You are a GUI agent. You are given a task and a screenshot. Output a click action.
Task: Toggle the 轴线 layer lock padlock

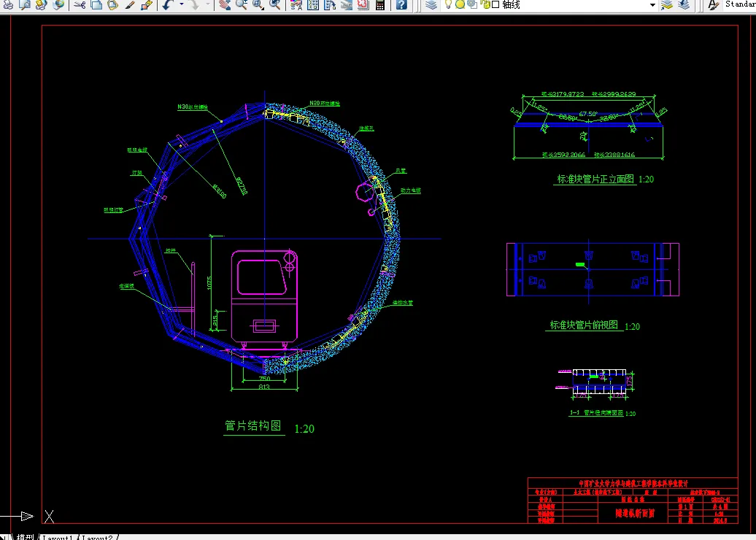pyautogui.click(x=484, y=5)
